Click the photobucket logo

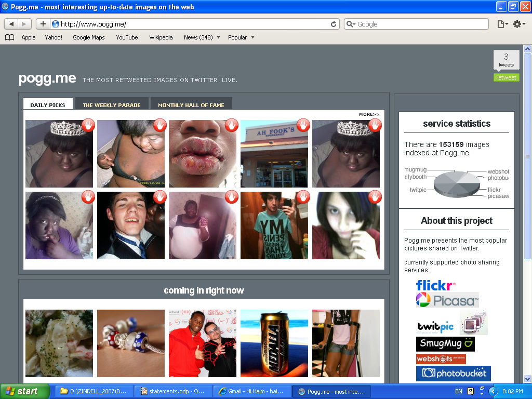453,373
